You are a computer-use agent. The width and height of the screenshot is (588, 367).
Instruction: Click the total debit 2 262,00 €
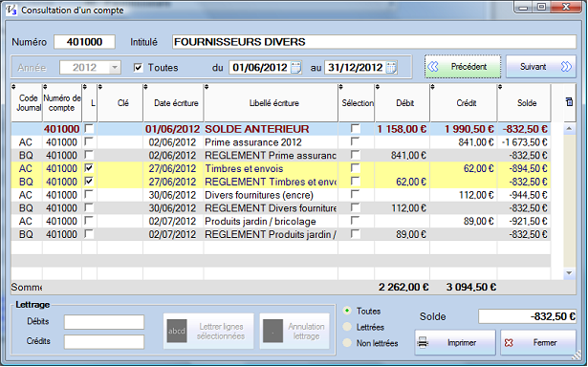(x=403, y=287)
